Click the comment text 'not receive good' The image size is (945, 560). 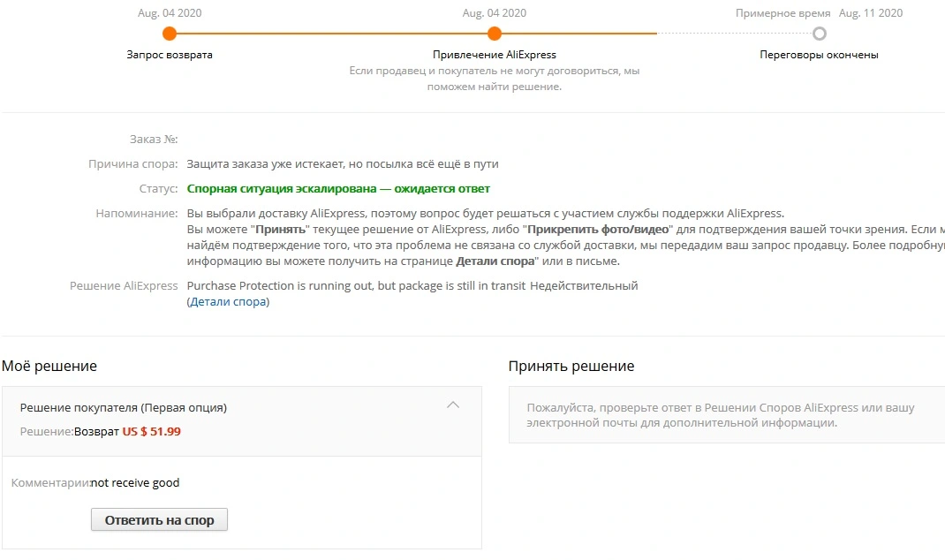point(135,483)
